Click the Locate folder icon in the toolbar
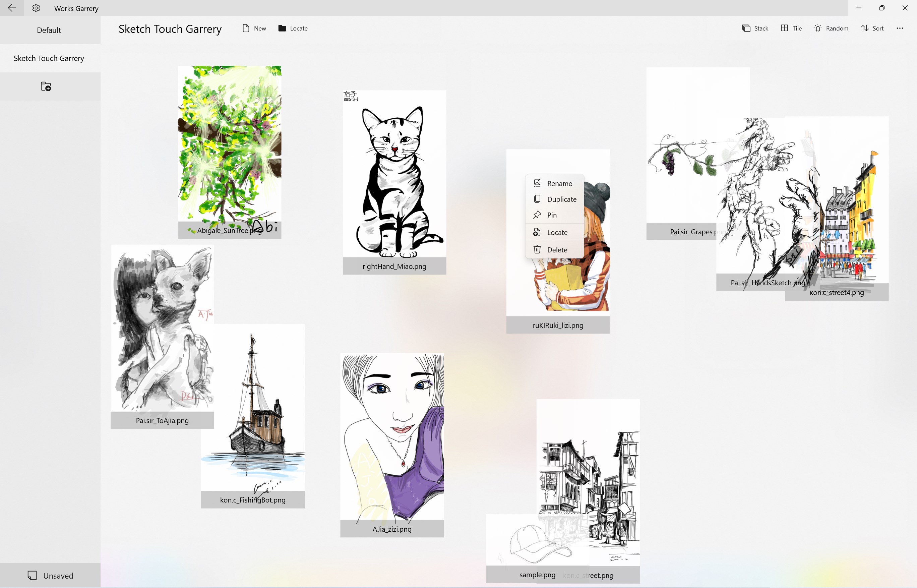917x588 pixels. [292, 28]
